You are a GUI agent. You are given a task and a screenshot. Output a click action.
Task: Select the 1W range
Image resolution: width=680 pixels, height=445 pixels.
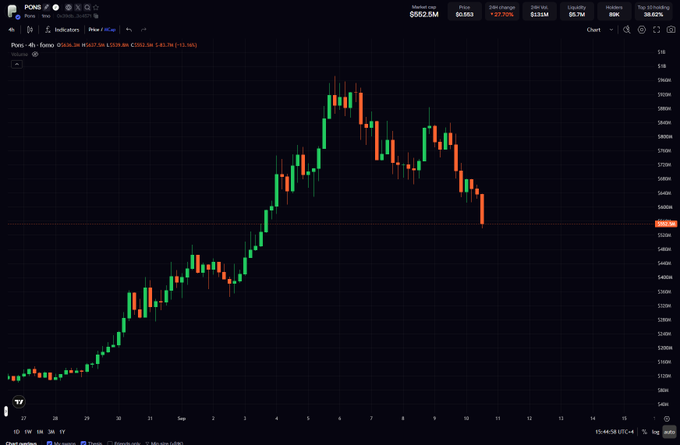[28, 432]
